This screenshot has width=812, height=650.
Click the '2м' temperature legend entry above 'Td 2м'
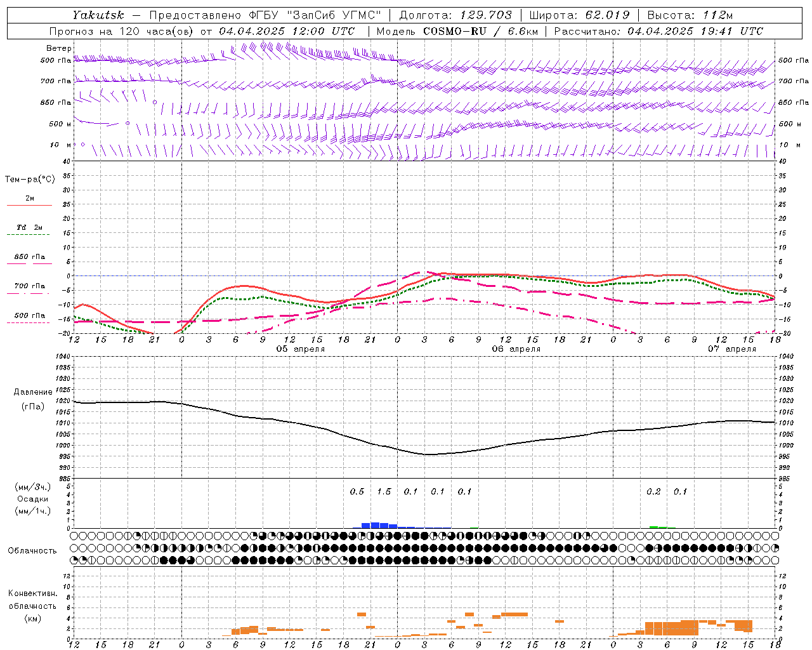pyautogui.click(x=30, y=198)
